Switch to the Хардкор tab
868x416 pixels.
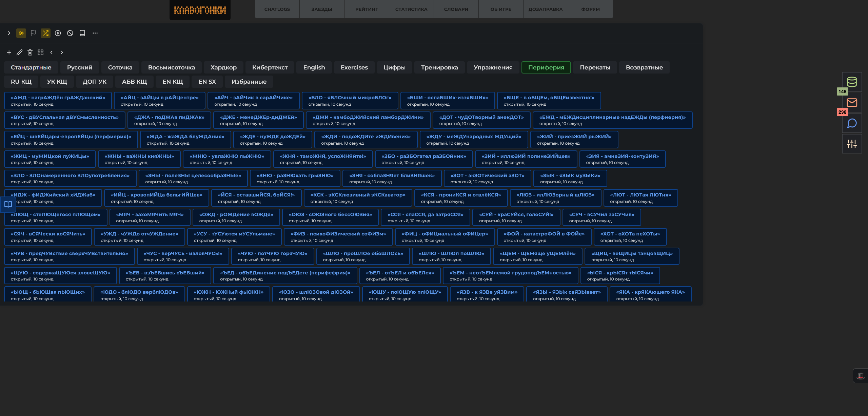click(x=223, y=67)
